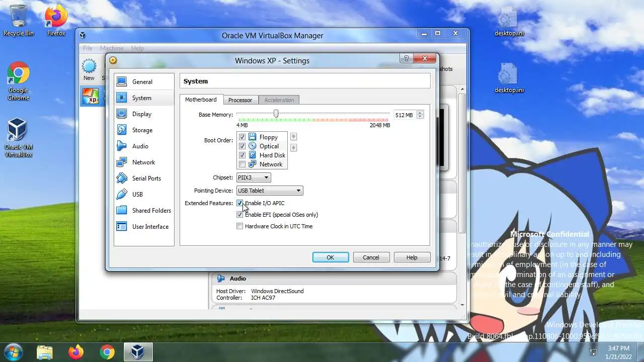
Task: Select the second desktop.ini file on desktop
Action: [509, 78]
